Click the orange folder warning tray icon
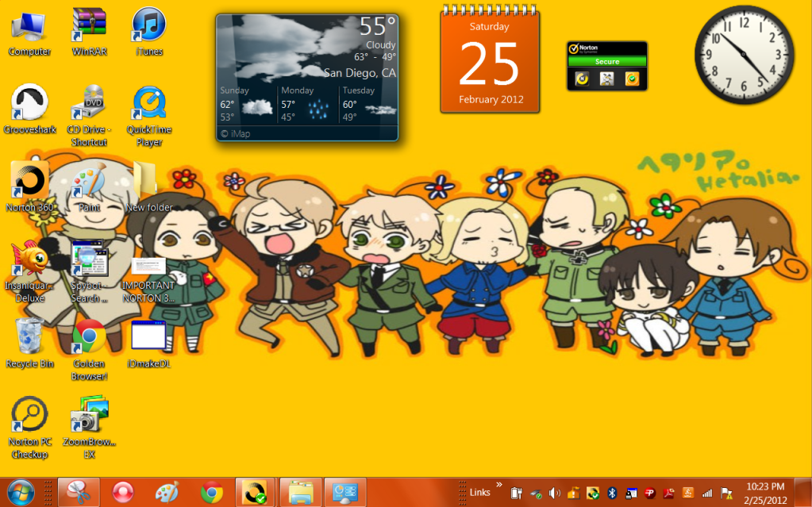The width and height of the screenshot is (812, 507). point(574,493)
